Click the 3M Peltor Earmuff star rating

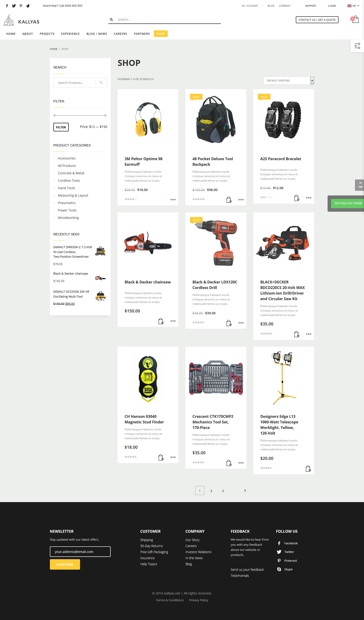click(131, 199)
